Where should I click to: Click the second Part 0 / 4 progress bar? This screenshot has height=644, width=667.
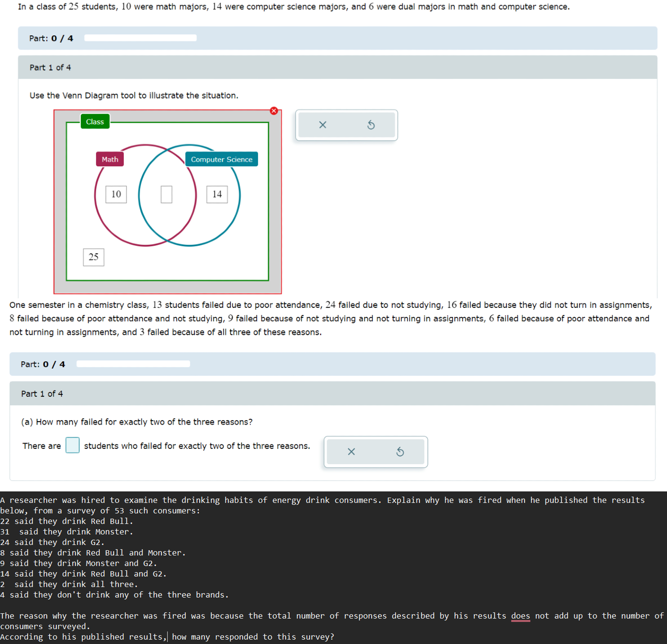point(133,364)
